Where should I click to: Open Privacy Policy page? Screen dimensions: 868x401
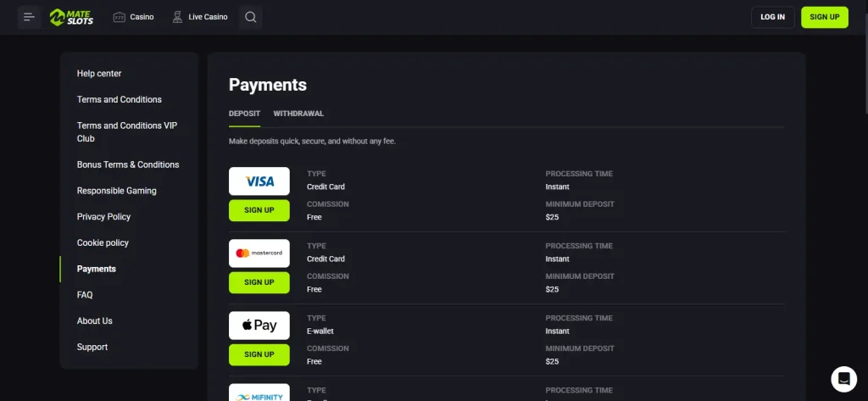point(103,216)
